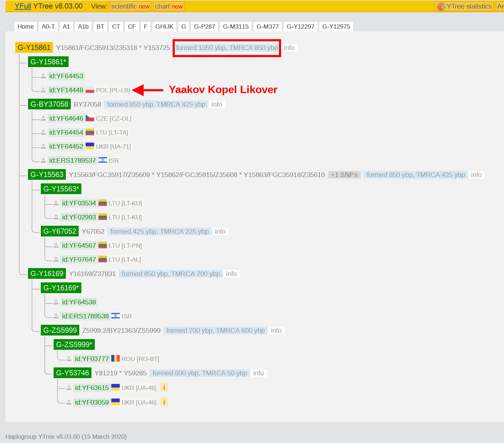Screen dimensions: 504x443
Task: Open sample id:YF07647
Action: (x=79, y=260)
